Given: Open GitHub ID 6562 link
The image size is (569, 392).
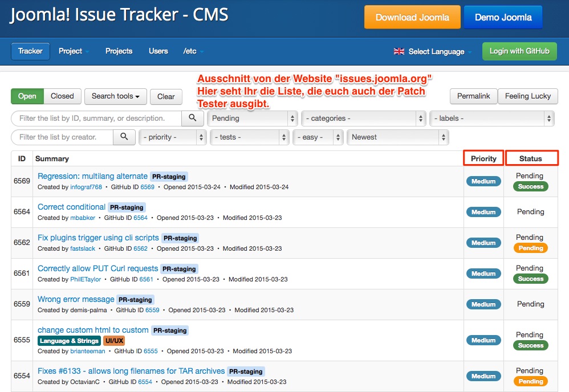Looking at the screenshot, I should click(x=140, y=249).
